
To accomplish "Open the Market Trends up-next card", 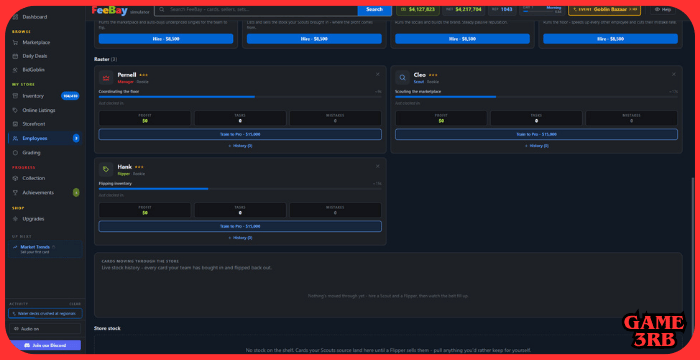I will (45, 249).
